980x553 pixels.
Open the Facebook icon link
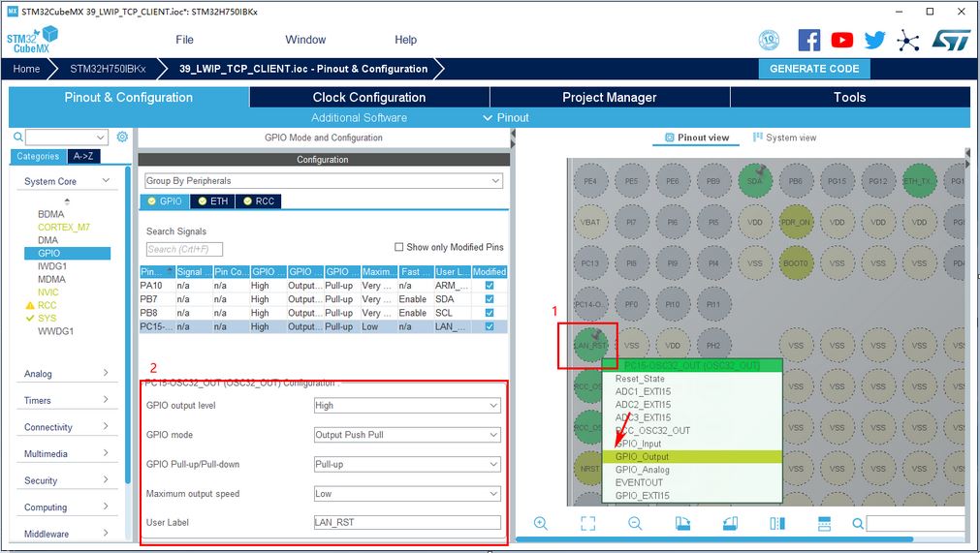pyautogui.click(x=809, y=40)
